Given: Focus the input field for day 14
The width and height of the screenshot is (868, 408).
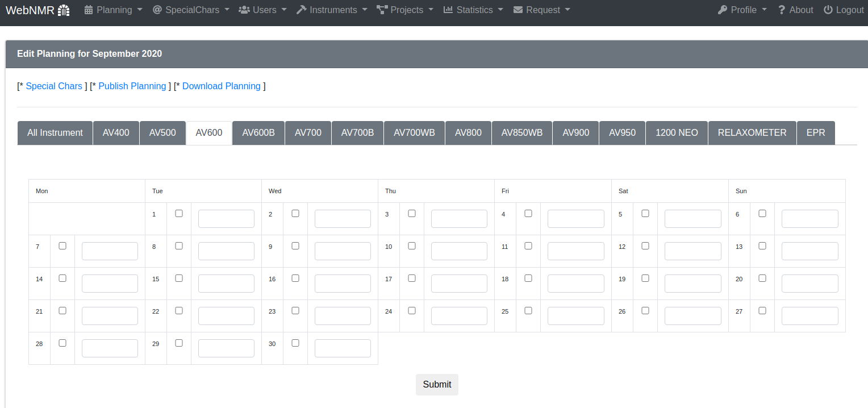Looking at the screenshot, I should pyautogui.click(x=110, y=284).
